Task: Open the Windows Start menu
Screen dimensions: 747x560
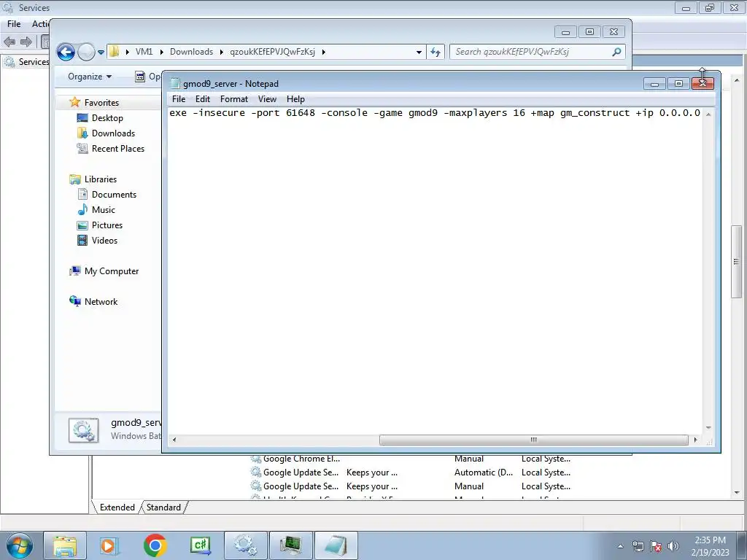Action: [20, 545]
